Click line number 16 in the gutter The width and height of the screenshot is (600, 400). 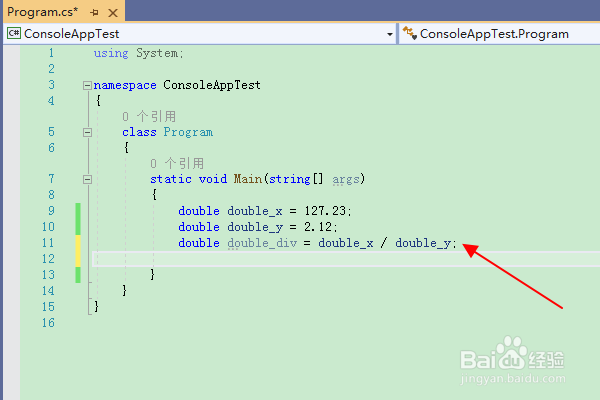48,323
